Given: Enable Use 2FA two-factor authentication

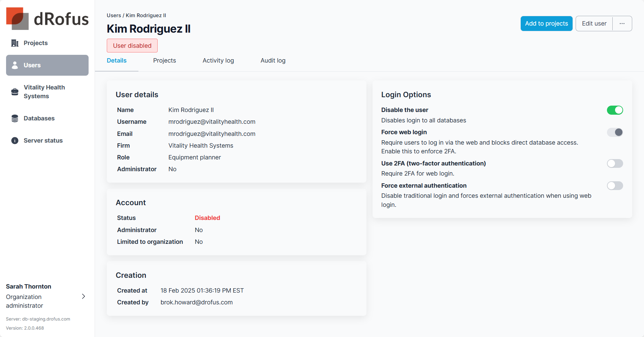Looking at the screenshot, I should (x=615, y=163).
